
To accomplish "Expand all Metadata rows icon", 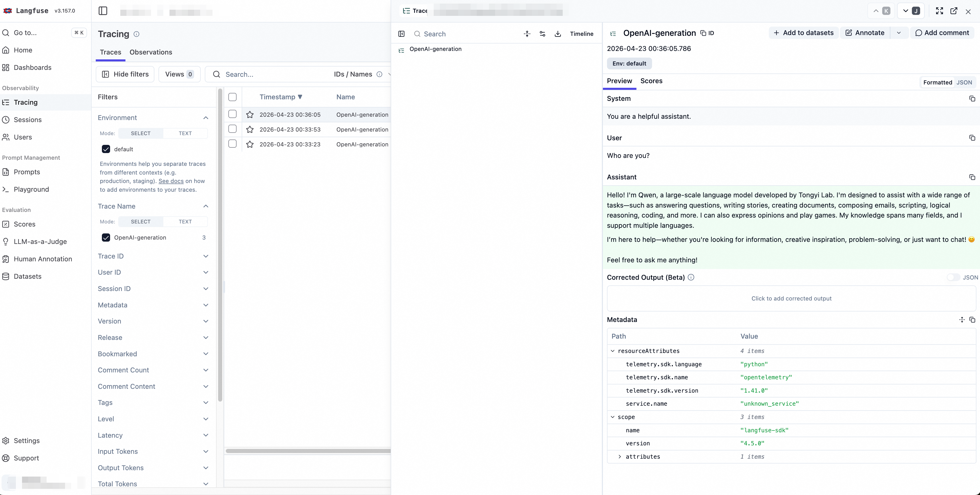I will (962, 320).
